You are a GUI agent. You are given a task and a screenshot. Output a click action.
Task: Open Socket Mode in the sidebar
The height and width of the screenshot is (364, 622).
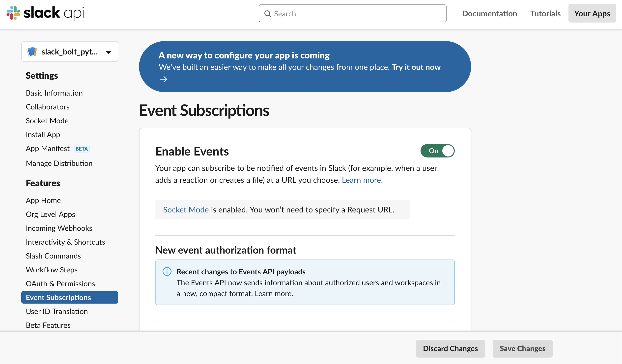(47, 121)
